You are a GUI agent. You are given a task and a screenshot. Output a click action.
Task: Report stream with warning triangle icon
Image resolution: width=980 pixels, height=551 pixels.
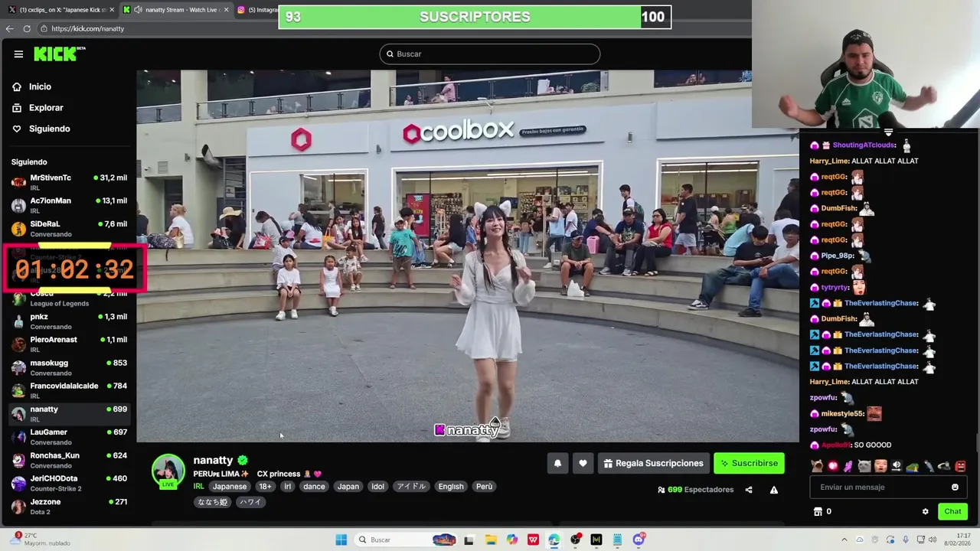pos(774,490)
